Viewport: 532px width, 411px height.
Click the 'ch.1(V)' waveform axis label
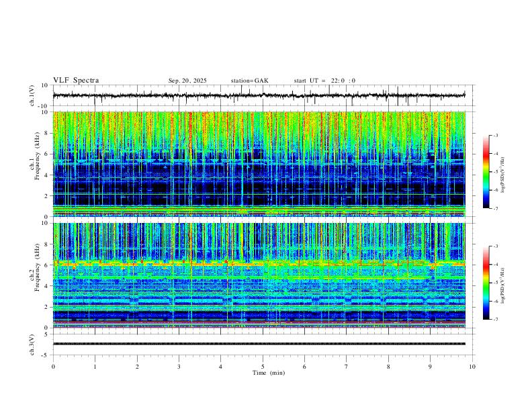tap(32, 95)
